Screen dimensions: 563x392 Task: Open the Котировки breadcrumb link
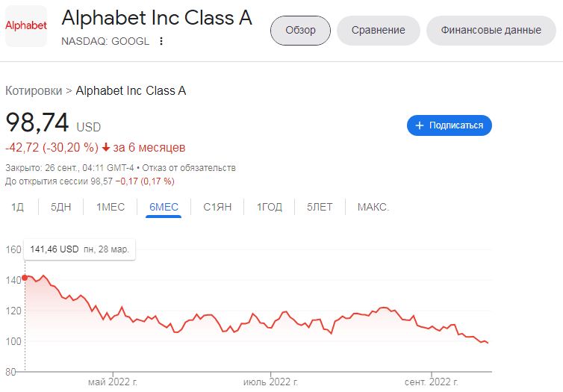34,91
